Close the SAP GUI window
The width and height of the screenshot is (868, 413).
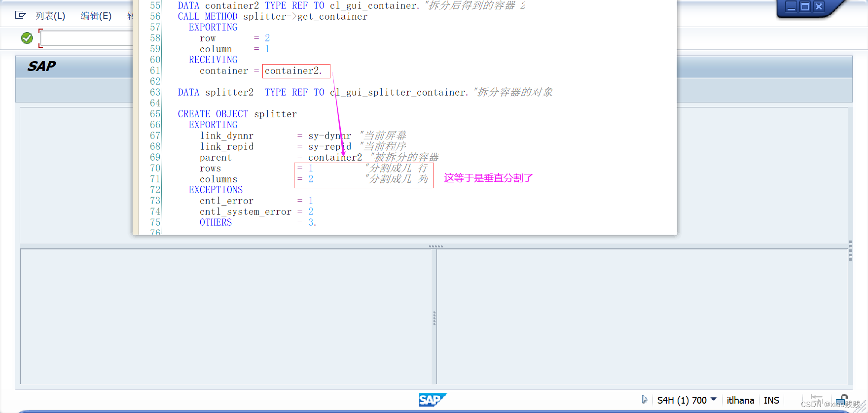pyautogui.click(x=819, y=7)
